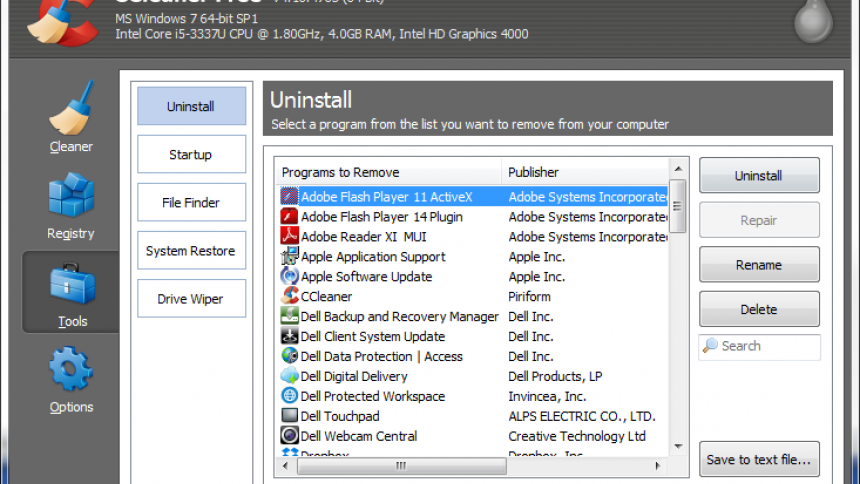Viewport: 860px width, 484px height.
Task: Select the Apple Software Update row
Action: click(x=472, y=277)
